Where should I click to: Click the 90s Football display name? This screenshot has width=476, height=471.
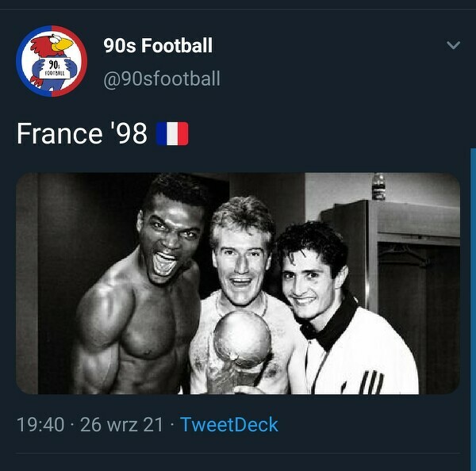pyautogui.click(x=158, y=46)
